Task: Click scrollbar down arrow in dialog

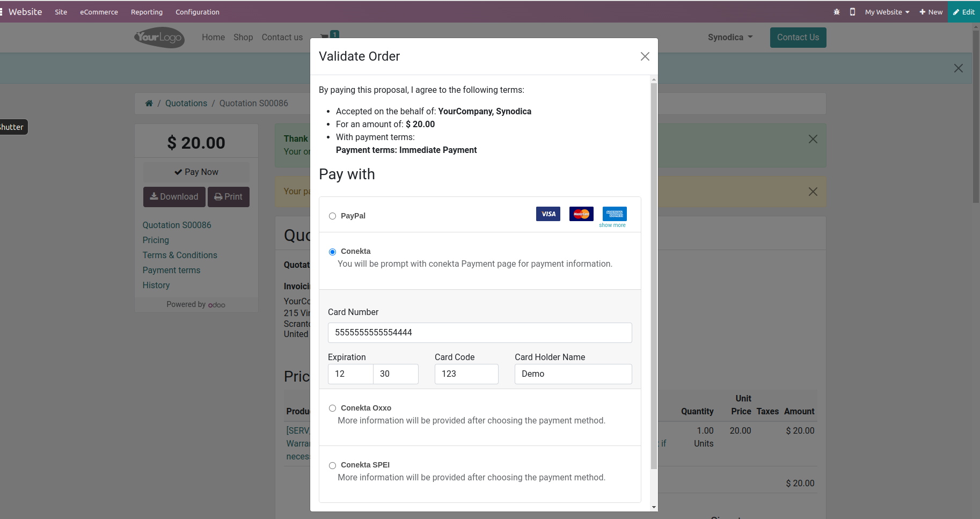Action: click(x=654, y=507)
